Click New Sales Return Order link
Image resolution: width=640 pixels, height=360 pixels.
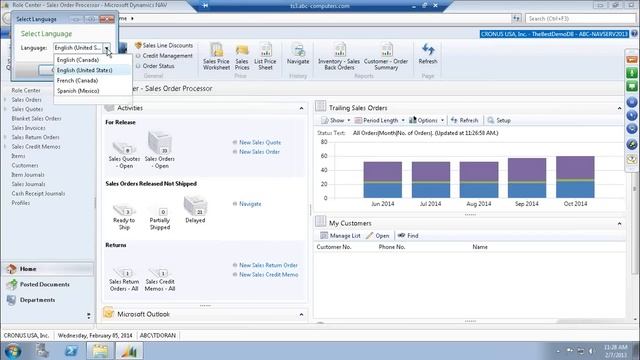(268, 265)
